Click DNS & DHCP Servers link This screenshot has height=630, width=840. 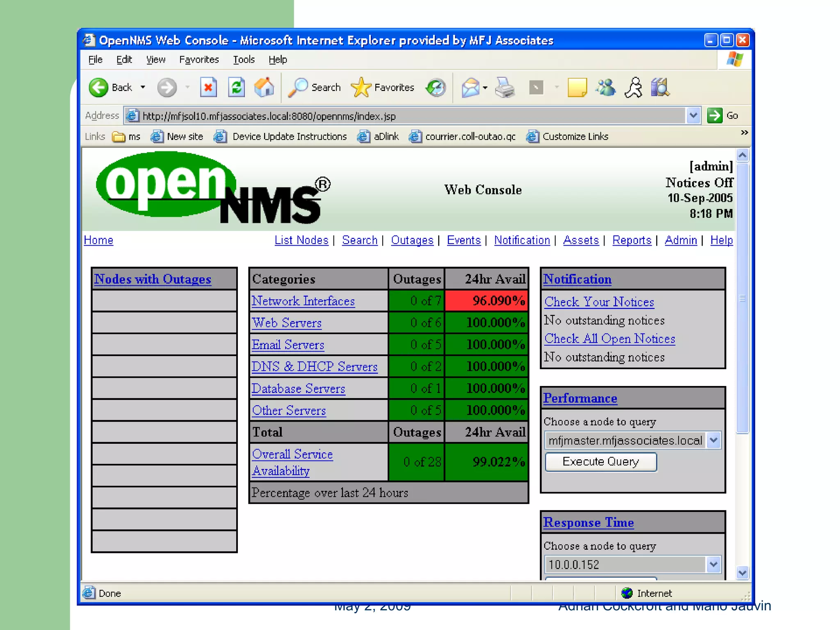click(x=315, y=366)
